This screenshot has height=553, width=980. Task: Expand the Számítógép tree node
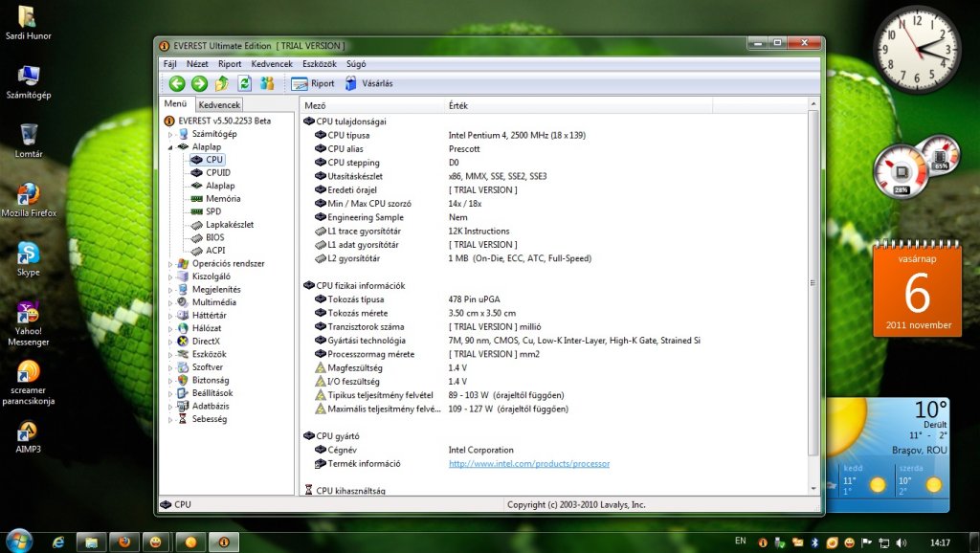(x=170, y=134)
